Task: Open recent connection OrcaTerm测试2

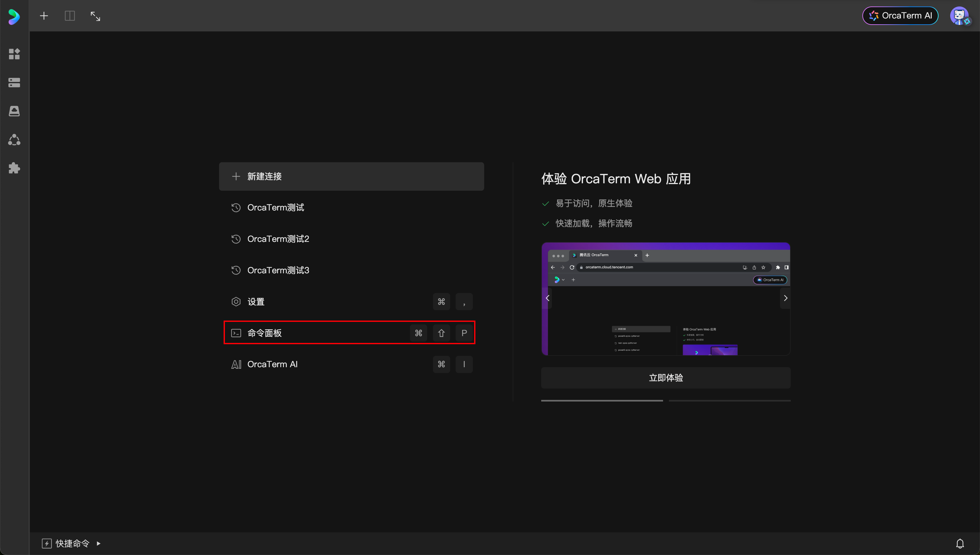Action: pos(278,239)
